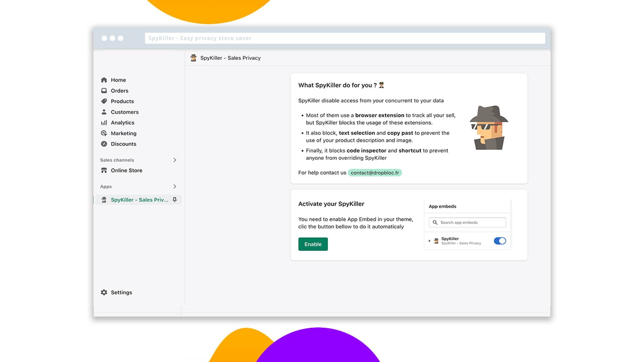Image resolution: width=644 pixels, height=362 pixels.
Task: Click the Home icon in sidebar
Action: click(104, 80)
